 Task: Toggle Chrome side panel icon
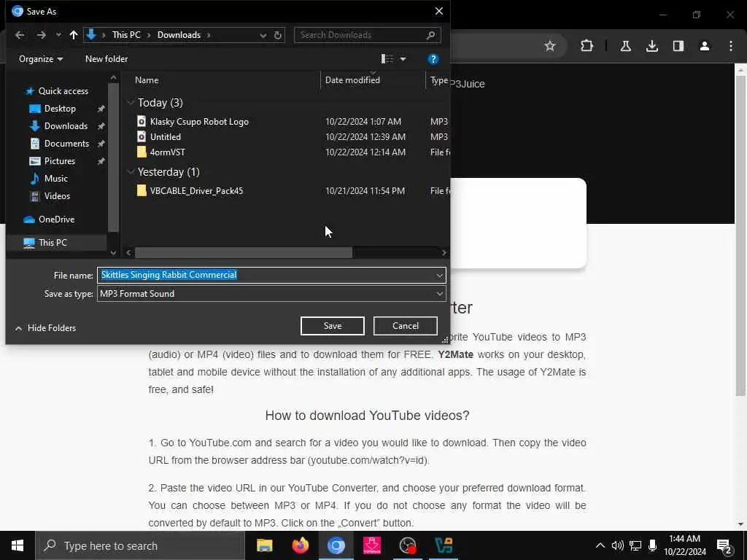pyautogui.click(x=678, y=46)
